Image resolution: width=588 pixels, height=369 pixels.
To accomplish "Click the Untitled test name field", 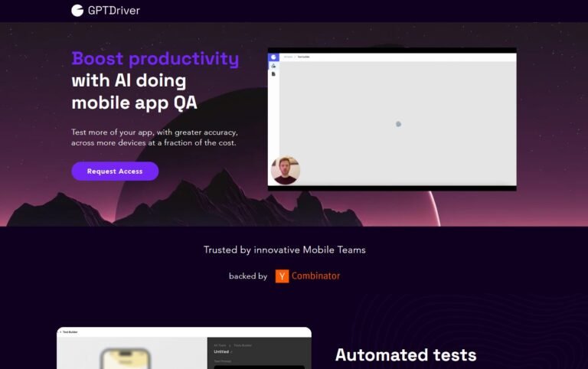I will (x=221, y=352).
